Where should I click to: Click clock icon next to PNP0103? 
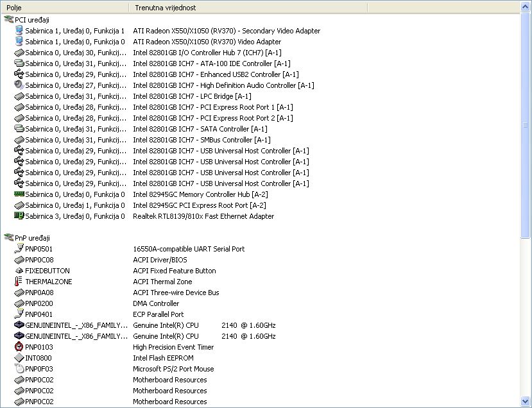19,347
